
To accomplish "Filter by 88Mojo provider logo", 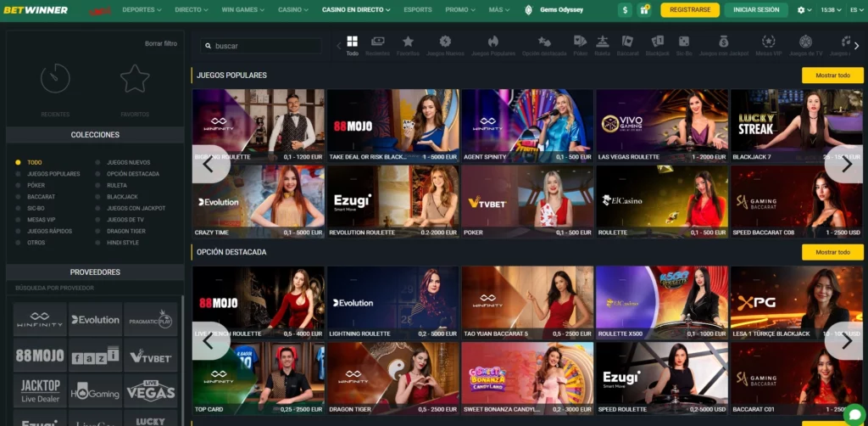I will tap(40, 355).
